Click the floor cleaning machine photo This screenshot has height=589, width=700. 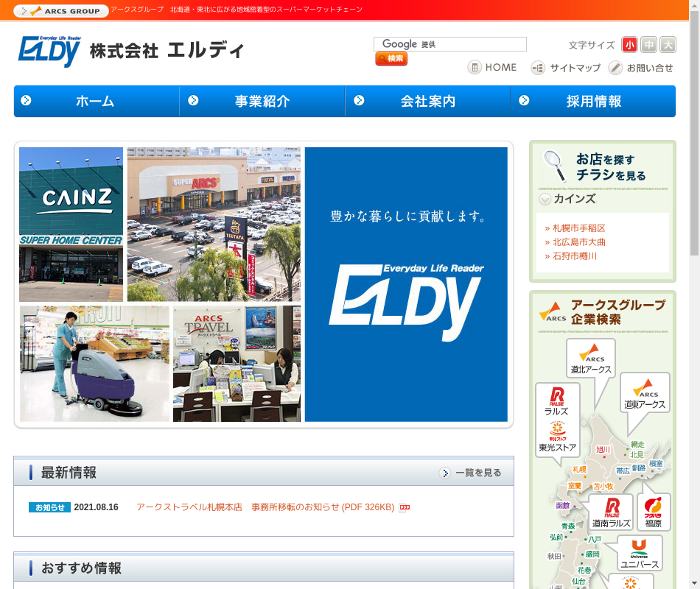pos(94,364)
